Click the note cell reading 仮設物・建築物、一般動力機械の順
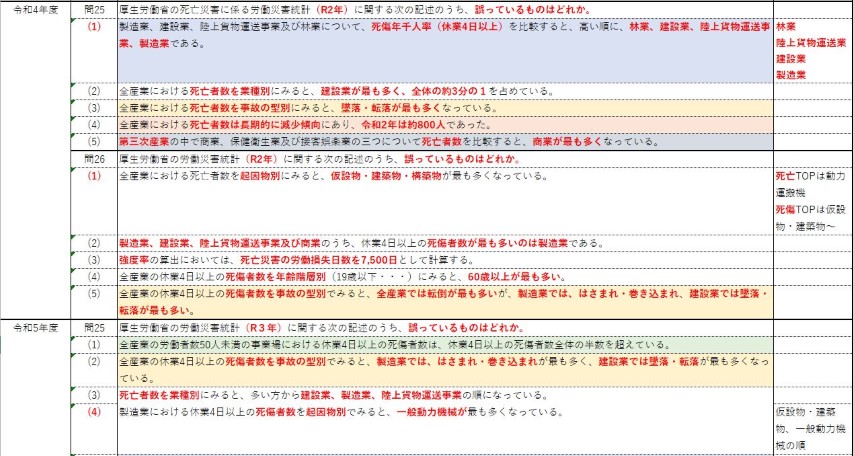The width and height of the screenshot is (854, 456). pos(812,428)
